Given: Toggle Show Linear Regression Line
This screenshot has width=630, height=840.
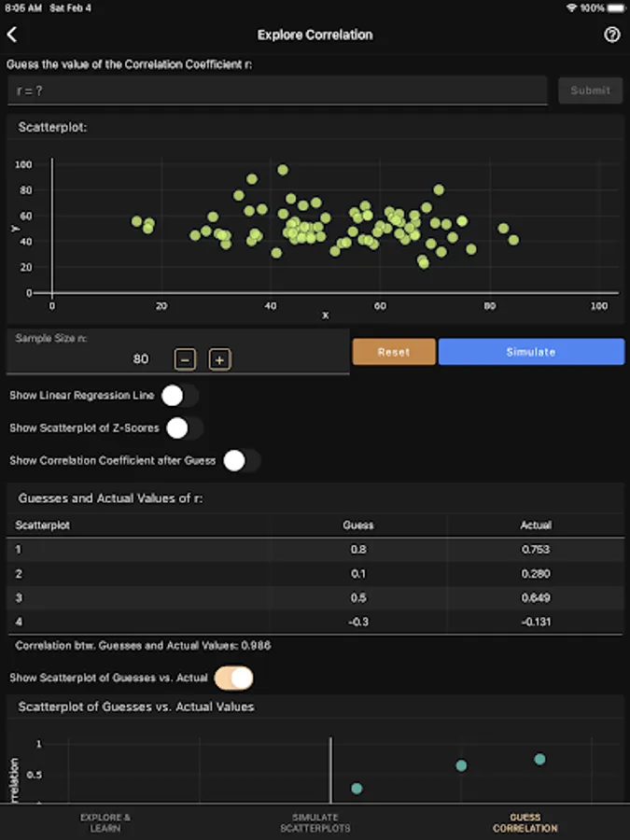Looking at the screenshot, I should (x=180, y=396).
